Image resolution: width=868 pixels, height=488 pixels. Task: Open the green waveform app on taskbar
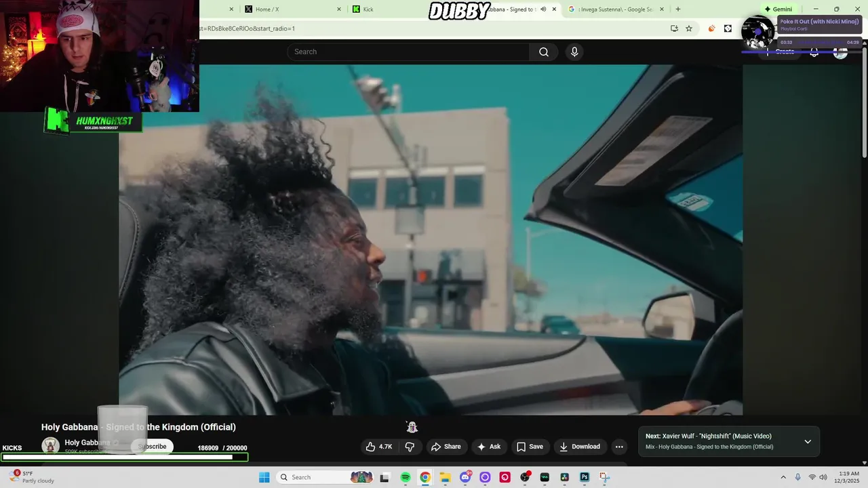[x=545, y=477]
